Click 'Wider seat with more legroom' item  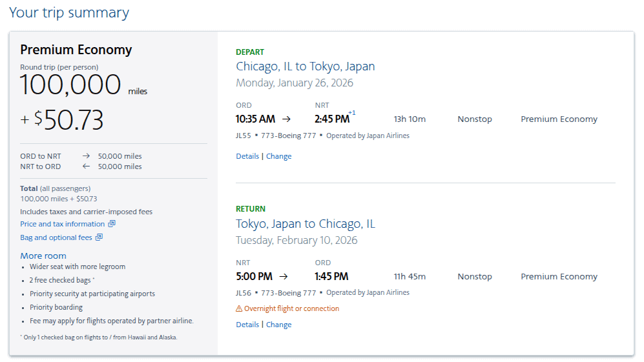point(78,266)
